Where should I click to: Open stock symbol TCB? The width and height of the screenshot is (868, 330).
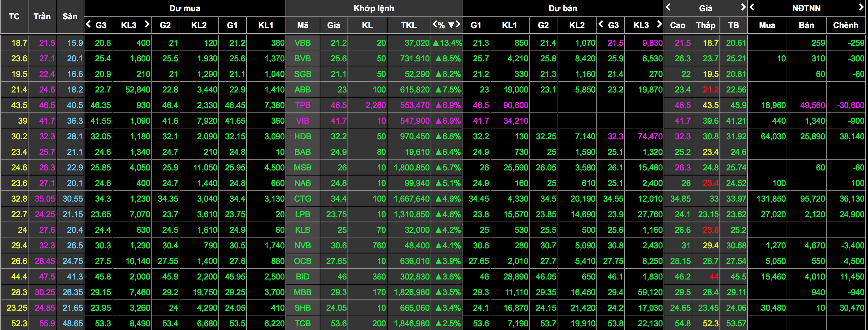[x=302, y=323]
